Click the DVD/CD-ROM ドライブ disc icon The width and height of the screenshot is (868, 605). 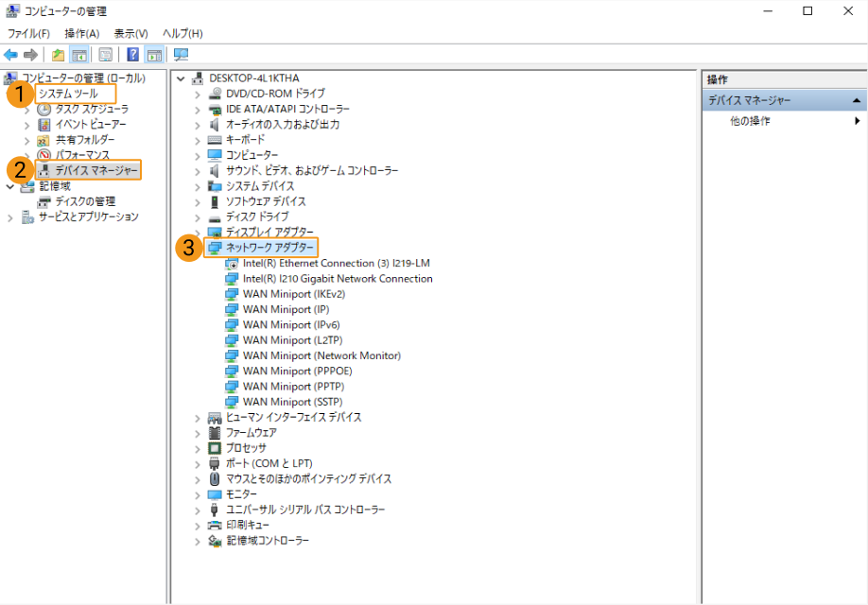click(215, 94)
